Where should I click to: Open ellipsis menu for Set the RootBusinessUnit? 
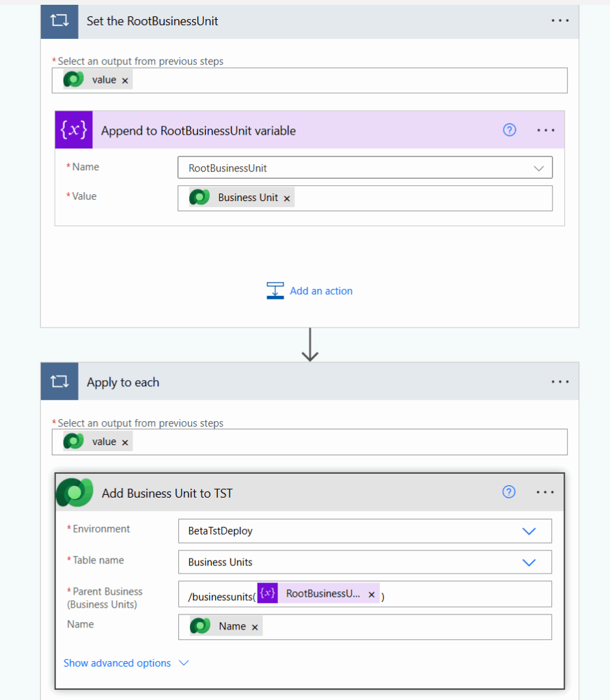pyautogui.click(x=559, y=21)
